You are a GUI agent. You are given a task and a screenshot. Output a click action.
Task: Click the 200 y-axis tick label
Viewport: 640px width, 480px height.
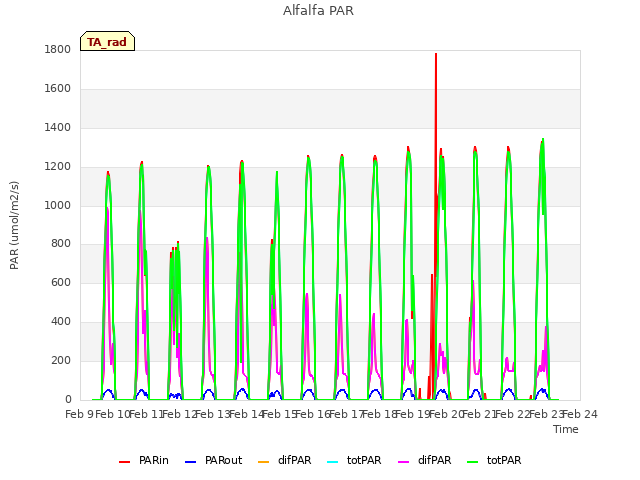pyautogui.click(x=61, y=360)
